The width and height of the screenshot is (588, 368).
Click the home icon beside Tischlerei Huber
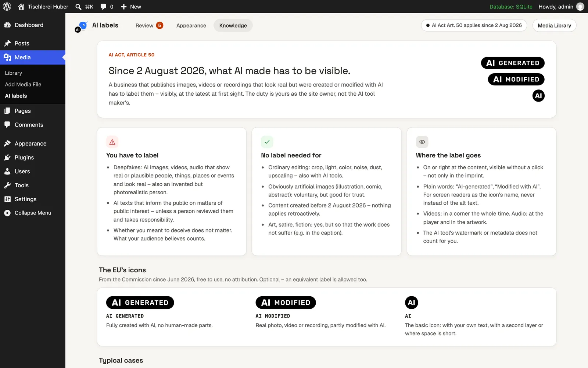(21, 7)
